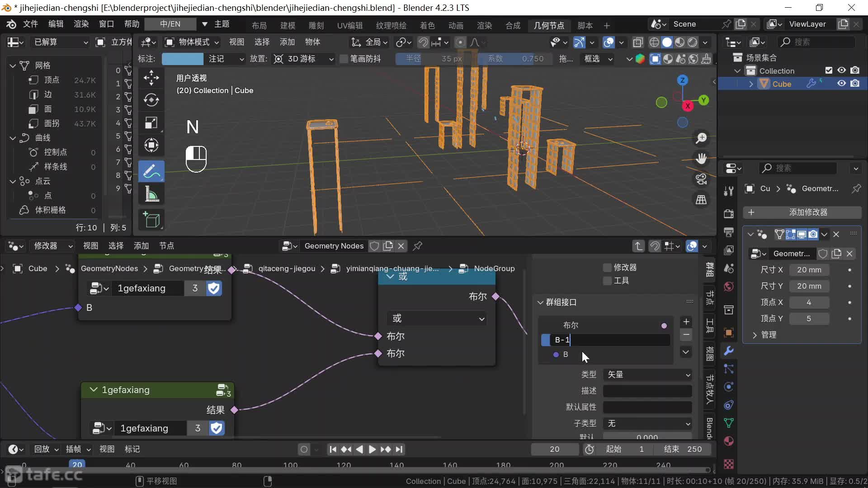Toggle camera view icon in viewport
Screen dimensions: 868x488
point(701,179)
